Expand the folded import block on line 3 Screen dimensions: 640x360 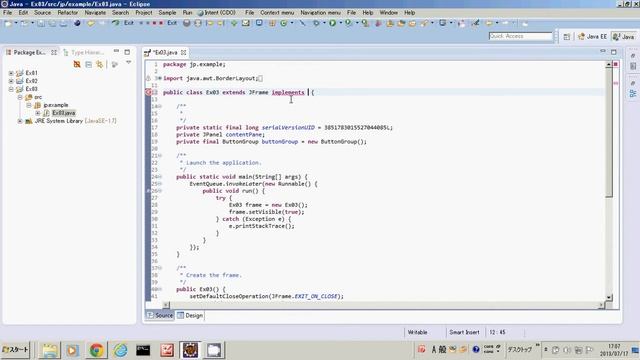click(x=160, y=78)
